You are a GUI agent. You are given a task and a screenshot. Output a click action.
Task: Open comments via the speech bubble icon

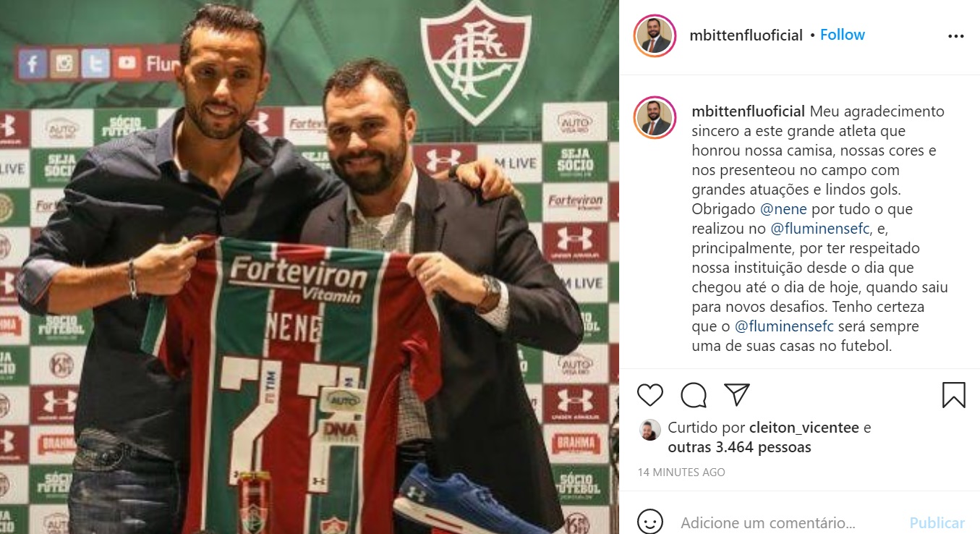[694, 395]
